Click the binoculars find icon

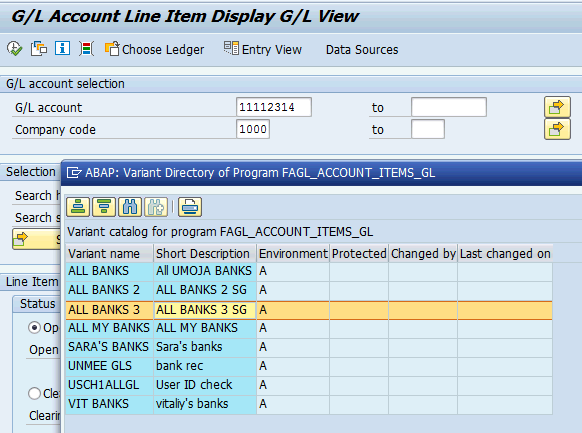(x=130, y=207)
